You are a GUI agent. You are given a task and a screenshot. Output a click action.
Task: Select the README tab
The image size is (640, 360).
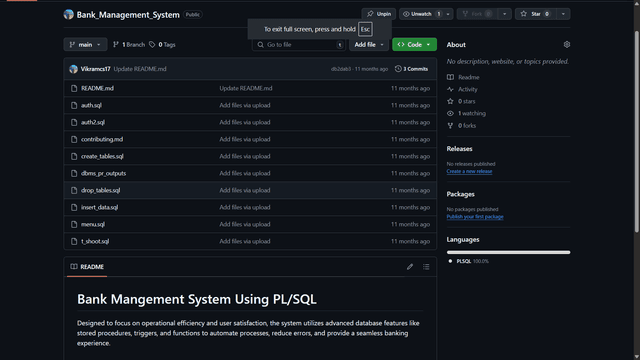pyautogui.click(x=87, y=267)
